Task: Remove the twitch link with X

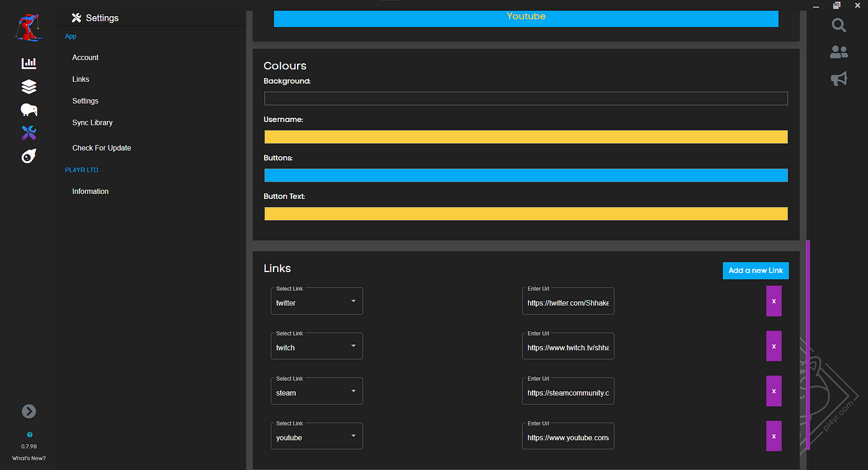Action: (774, 346)
